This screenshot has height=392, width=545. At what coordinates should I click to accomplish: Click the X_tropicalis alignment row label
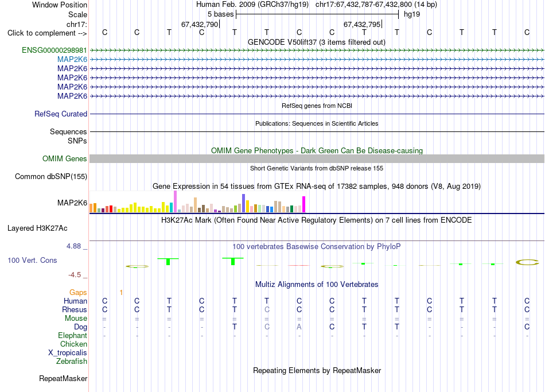tap(68, 353)
